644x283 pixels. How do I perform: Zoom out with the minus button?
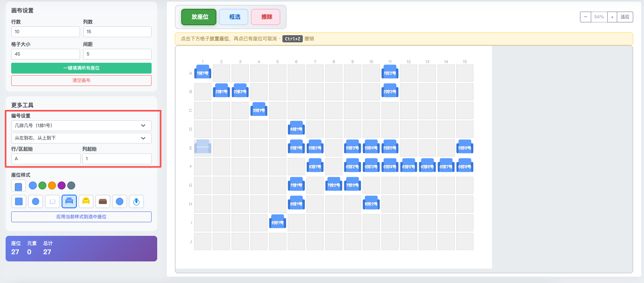pyautogui.click(x=586, y=17)
